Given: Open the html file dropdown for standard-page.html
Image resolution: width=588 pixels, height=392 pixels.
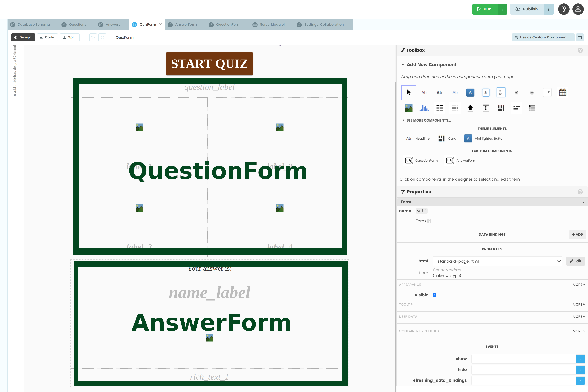Looking at the screenshot, I should [559, 261].
